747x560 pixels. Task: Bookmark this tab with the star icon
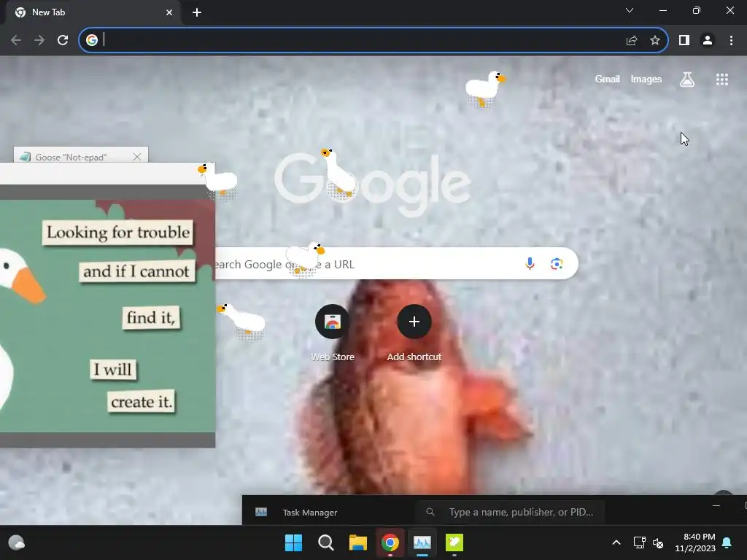pyautogui.click(x=655, y=41)
